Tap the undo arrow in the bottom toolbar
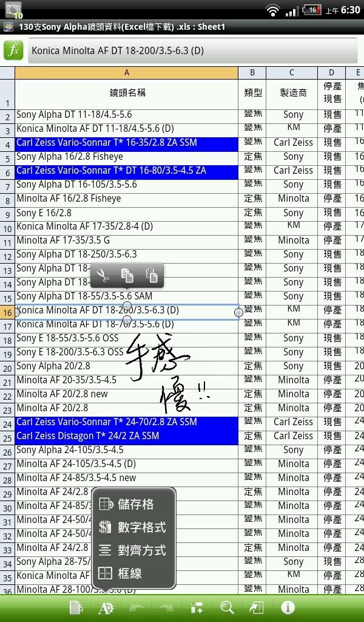 click(136, 607)
